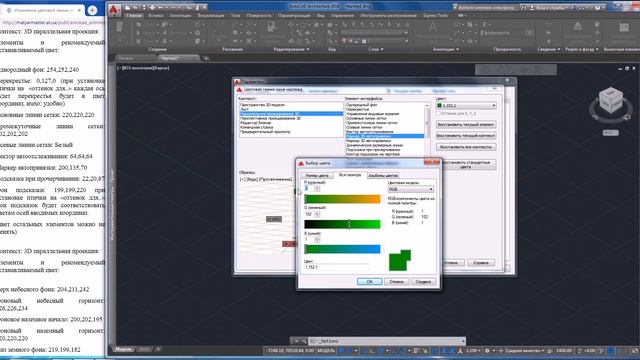Click Справка in the Выбор цвета dialog
The height and width of the screenshot is (360, 640).
point(423,282)
